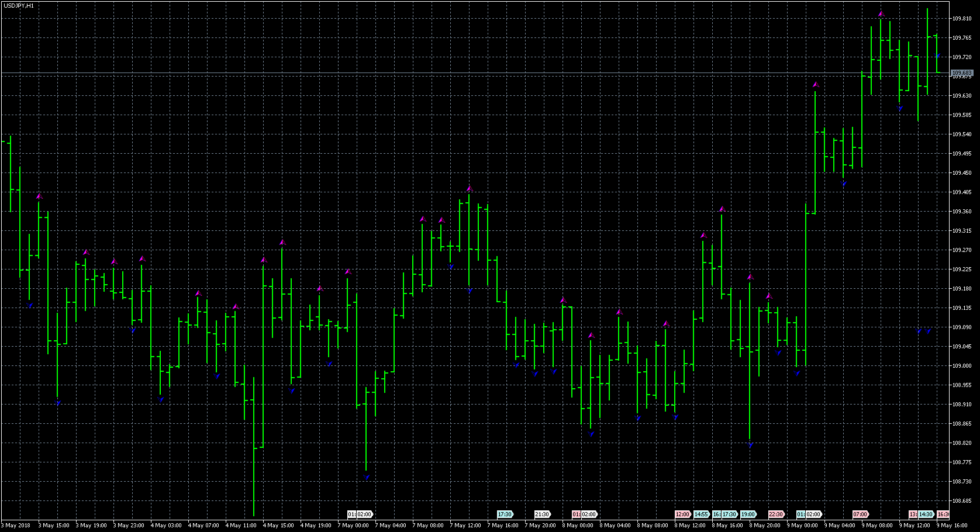
Task: Click the 4 May 11:00 time label
Action: [x=241, y=526]
